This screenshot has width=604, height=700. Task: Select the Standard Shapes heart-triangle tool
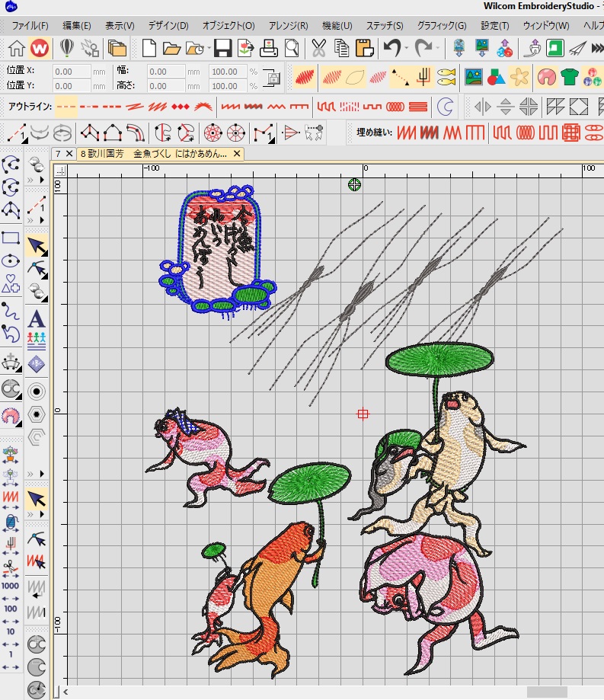click(11, 283)
